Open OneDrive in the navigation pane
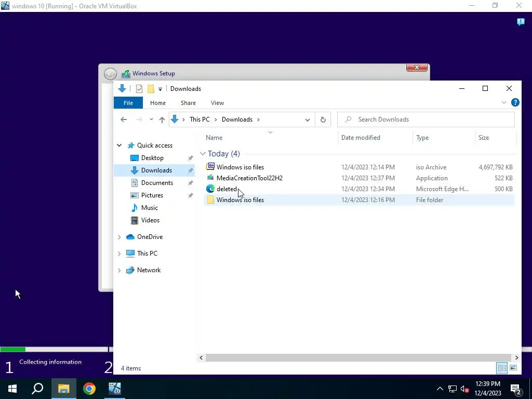Viewport: 532px width, 399px height. tap(150, 237)
